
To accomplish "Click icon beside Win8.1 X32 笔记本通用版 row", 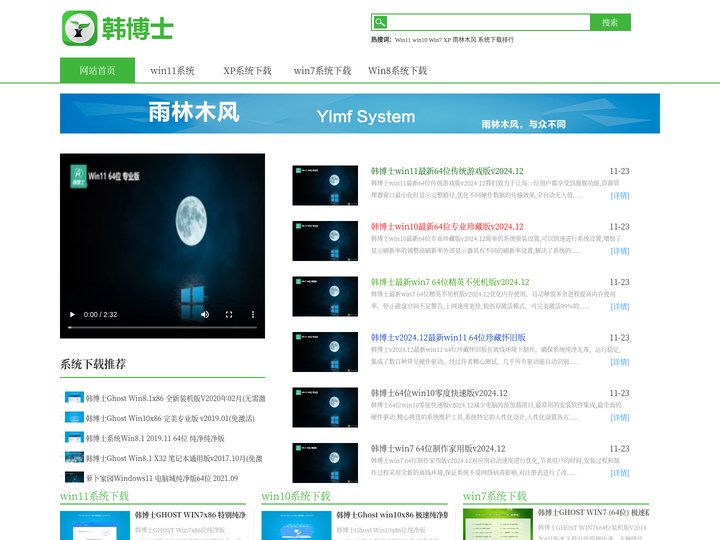I will point(74,457).
